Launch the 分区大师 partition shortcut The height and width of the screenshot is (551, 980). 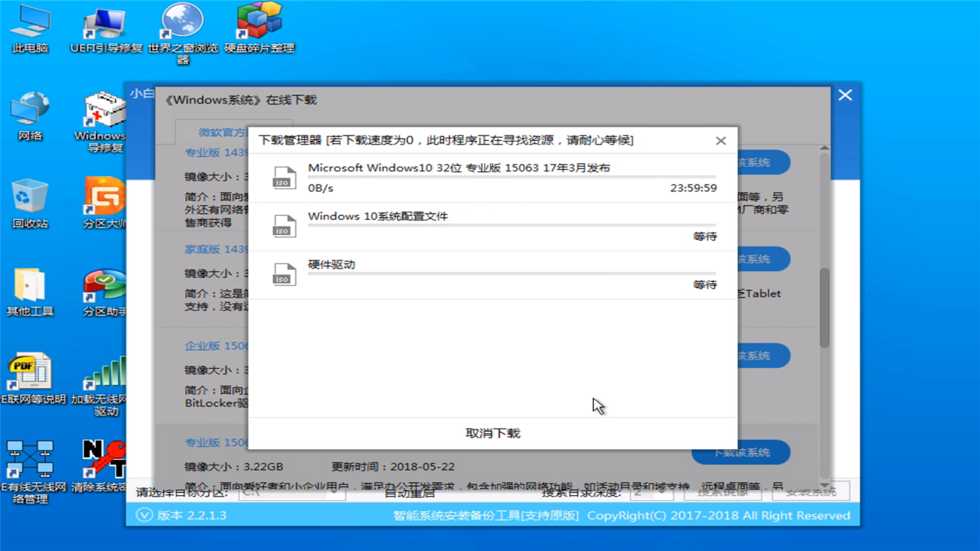coord(105,204)
